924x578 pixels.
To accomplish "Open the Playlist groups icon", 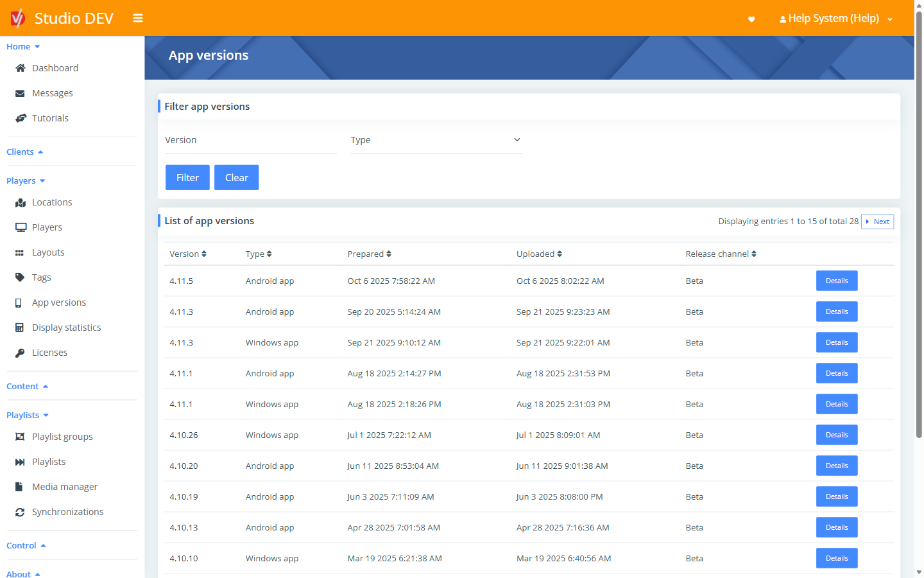I will [20, 437].
